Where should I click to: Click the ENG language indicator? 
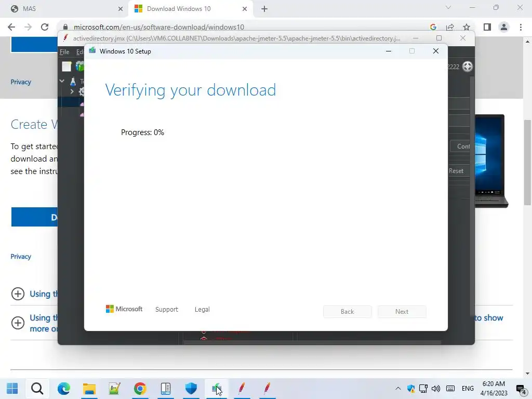click(468, 389)
